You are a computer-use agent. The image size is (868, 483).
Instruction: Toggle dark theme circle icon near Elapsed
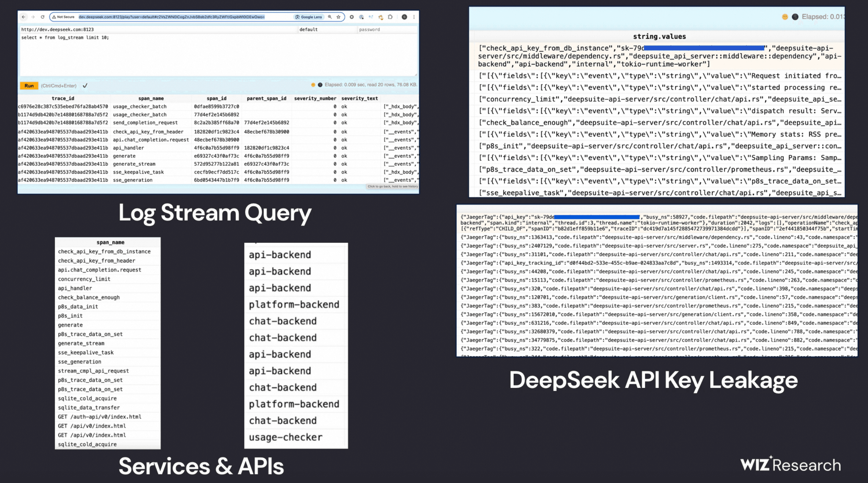tap(320, 85)
